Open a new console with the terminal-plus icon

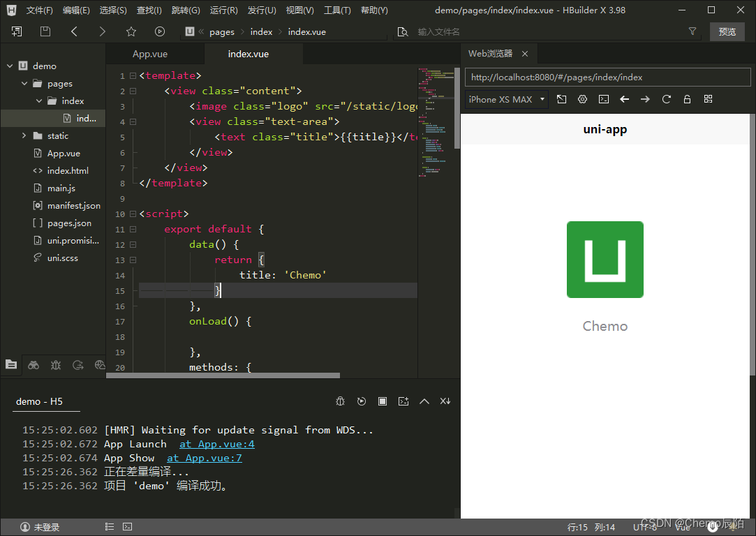point(403,401)
